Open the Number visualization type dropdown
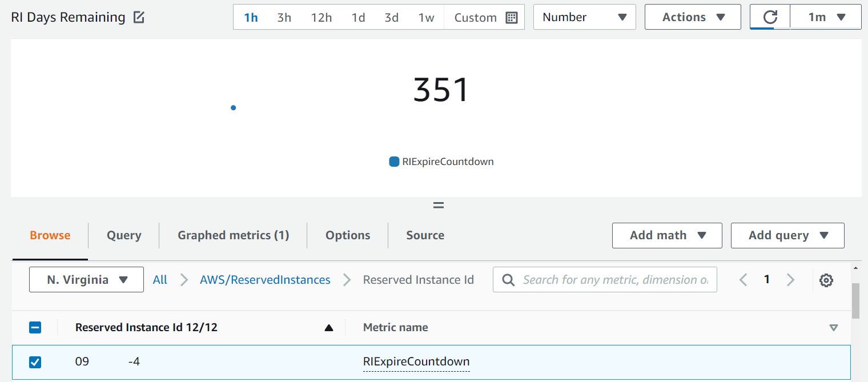This screenshot has height=382, width=868. [x=584, y=17]
